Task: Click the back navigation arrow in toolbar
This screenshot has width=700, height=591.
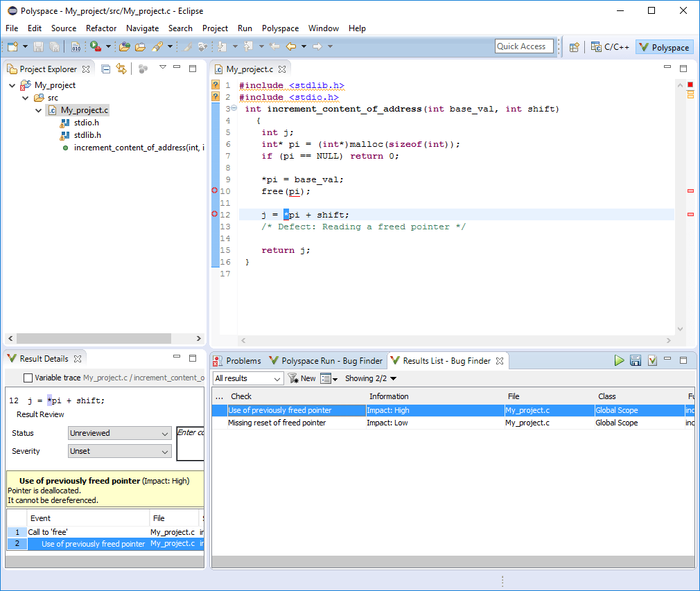Action: tap(291, 46)
